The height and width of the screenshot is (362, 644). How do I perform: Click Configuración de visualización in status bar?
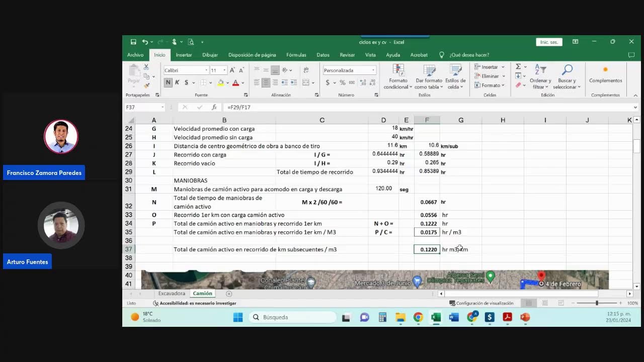(481, 303)
